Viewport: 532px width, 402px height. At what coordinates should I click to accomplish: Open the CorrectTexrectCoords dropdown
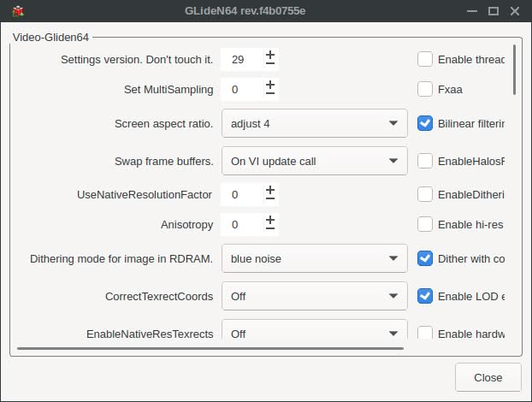314,296
